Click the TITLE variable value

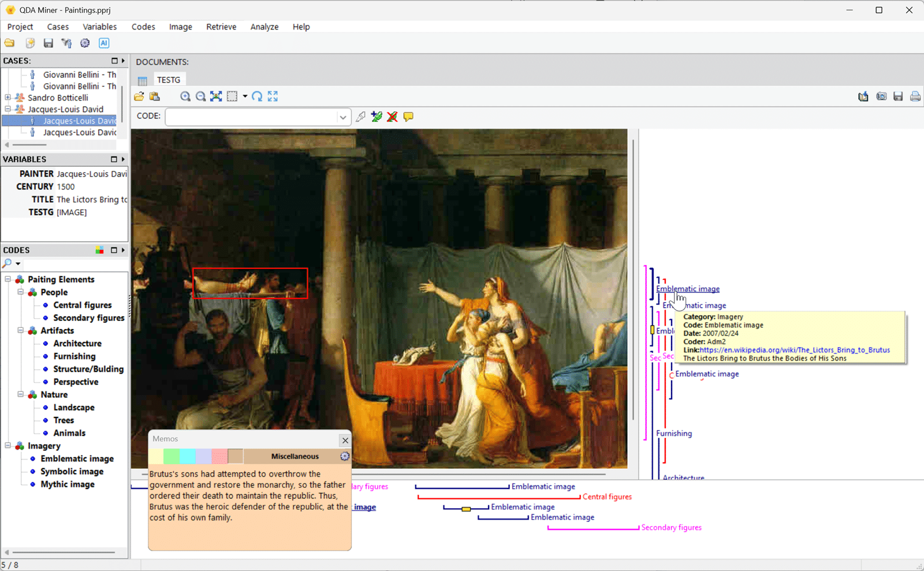coord(92,200)
